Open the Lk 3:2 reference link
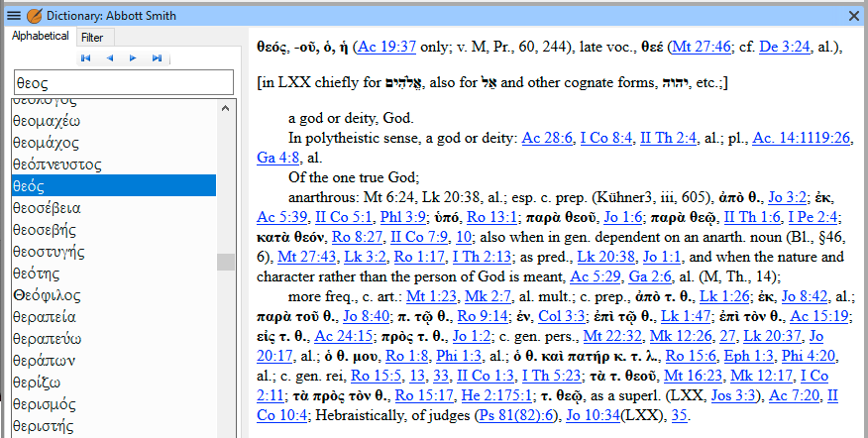Screen dimensions: 868x438 365,257
